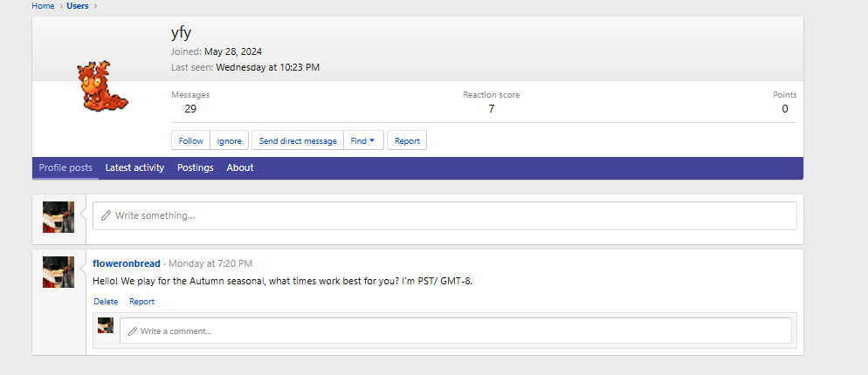Select the Profile posts tab
This screenshot has height=375, width=868.
coord(65,167)
